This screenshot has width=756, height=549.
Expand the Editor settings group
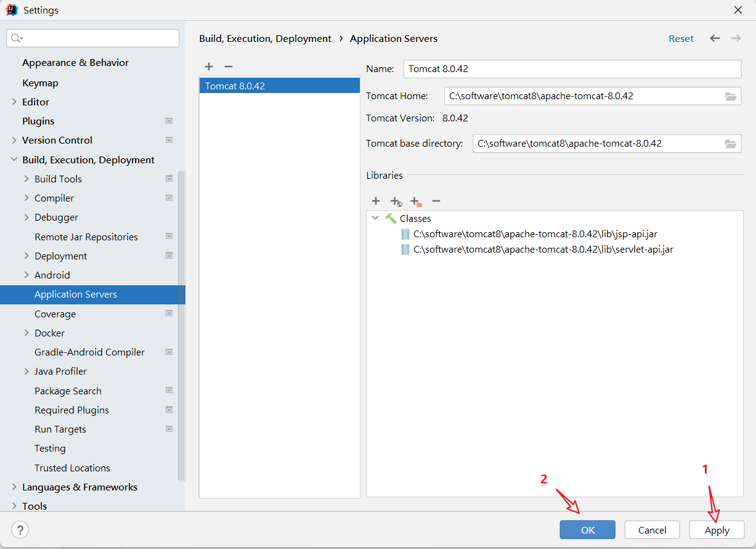tap(14, 102)
